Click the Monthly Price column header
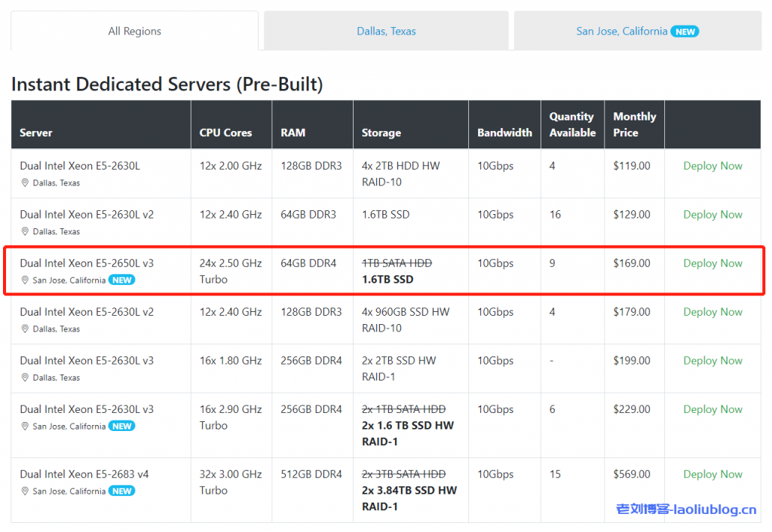The width and height of the screenshot is (772, 532). point(634,124)
